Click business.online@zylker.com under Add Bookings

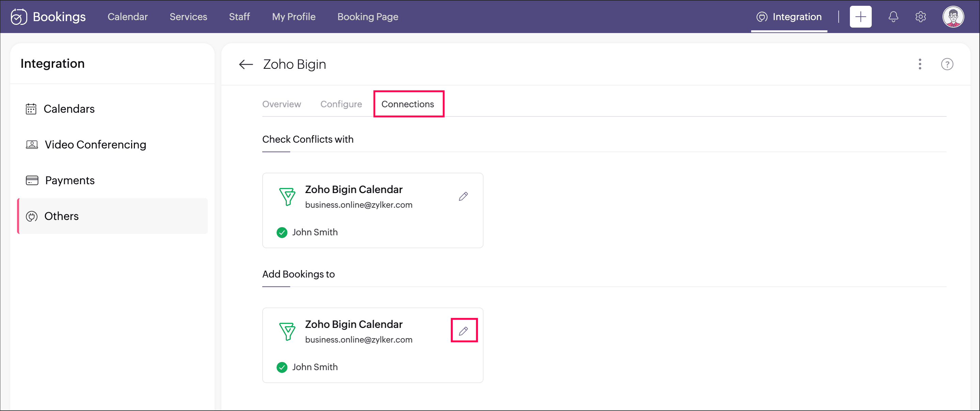(358, 340)
